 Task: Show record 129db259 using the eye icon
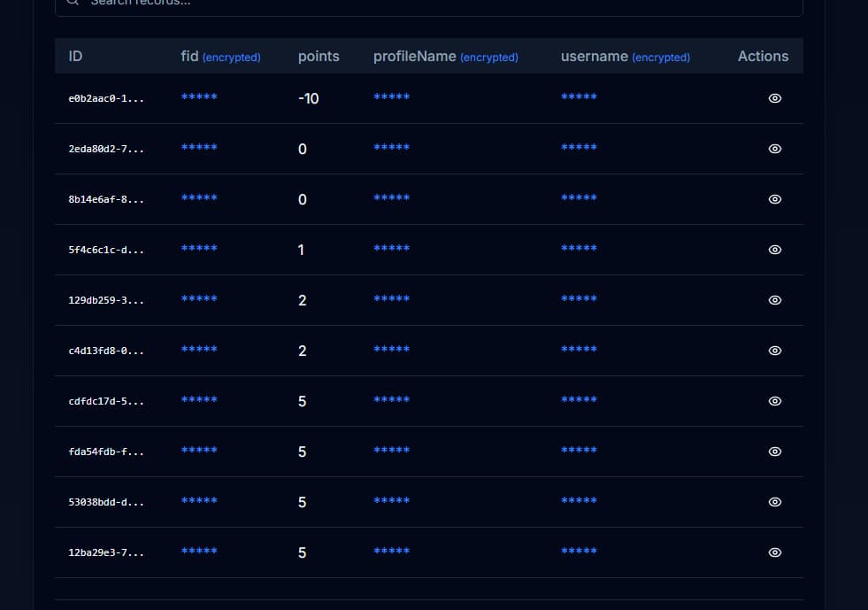click(x=774, y=300)
